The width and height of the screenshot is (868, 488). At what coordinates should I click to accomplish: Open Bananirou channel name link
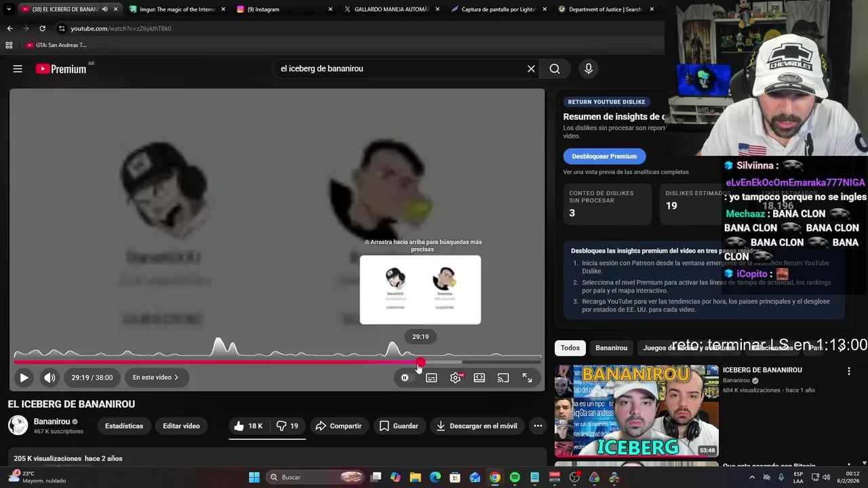point(52,422)
